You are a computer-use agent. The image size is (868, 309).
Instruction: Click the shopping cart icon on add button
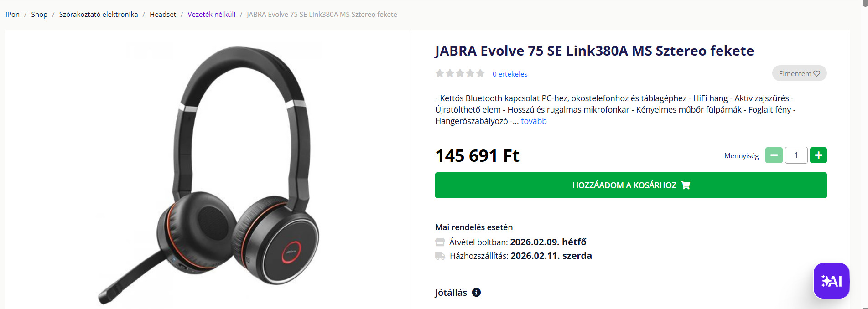pyautogui.click(x=685, y=185)
